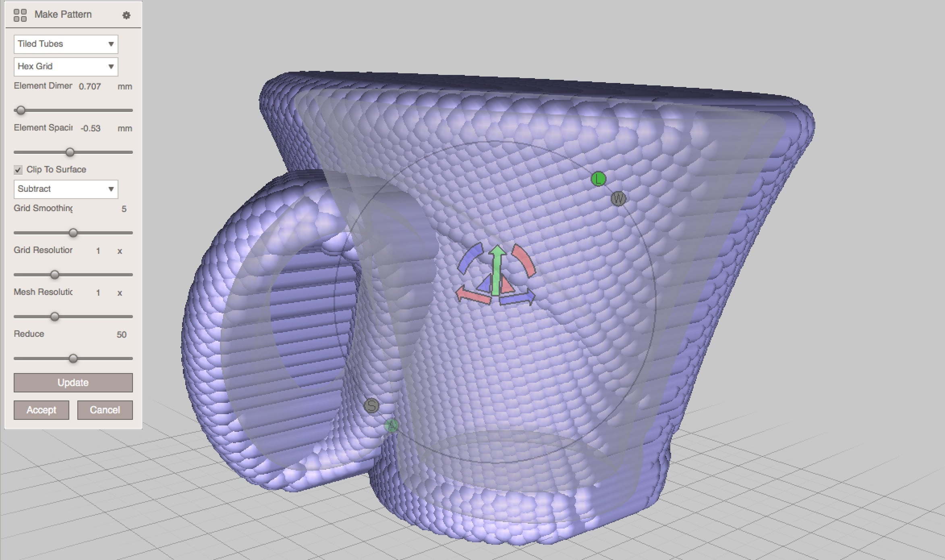Open the Tiled Tubes pattern type dropdown
The height and width of the screenshot is (560, 945).
(66, 44)
